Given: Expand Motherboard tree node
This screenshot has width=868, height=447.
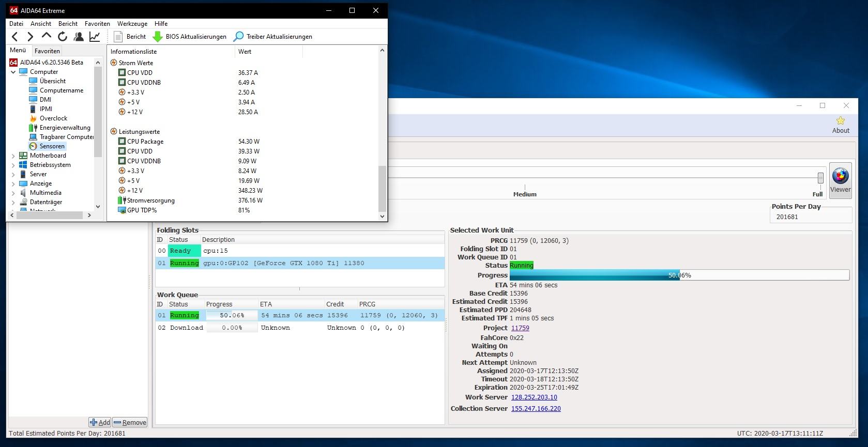Looking at the screenshot, I should coord(13,156).
